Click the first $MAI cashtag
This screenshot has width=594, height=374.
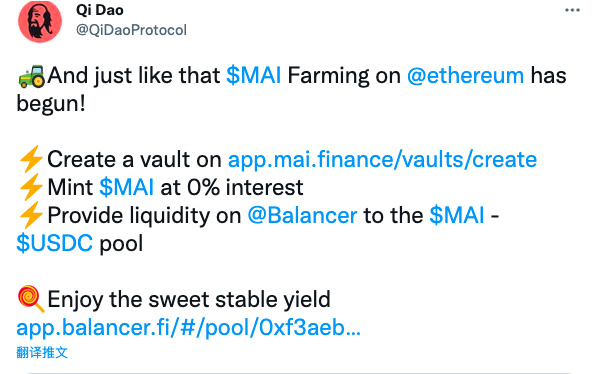253,75
